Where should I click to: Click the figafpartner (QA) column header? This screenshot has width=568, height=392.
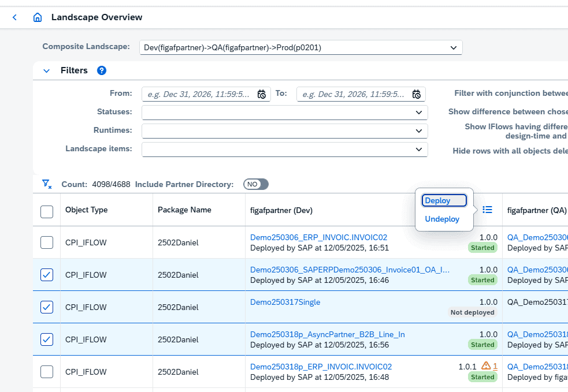pyautogui.click(x=537, y=210)
